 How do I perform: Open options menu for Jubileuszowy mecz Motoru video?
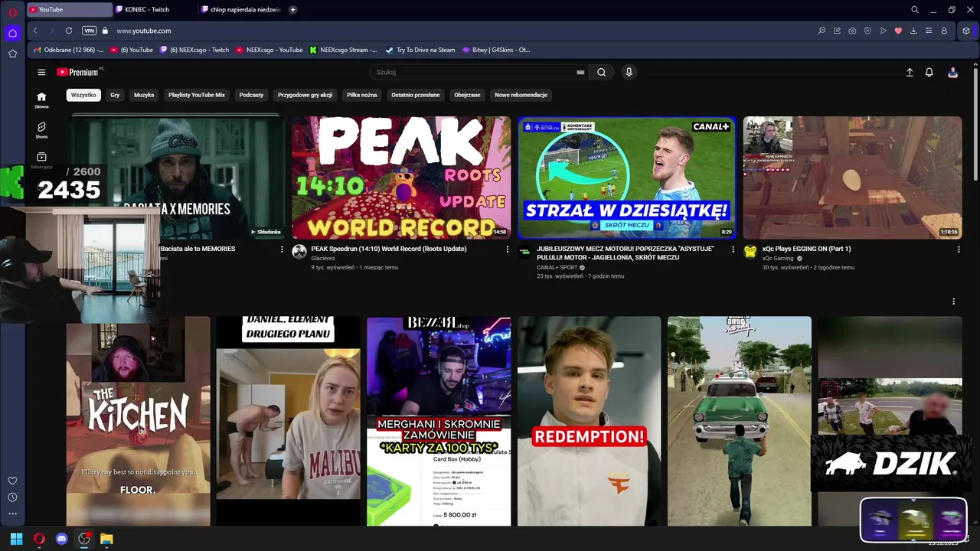pyautogui.click(x=733, y=249)
